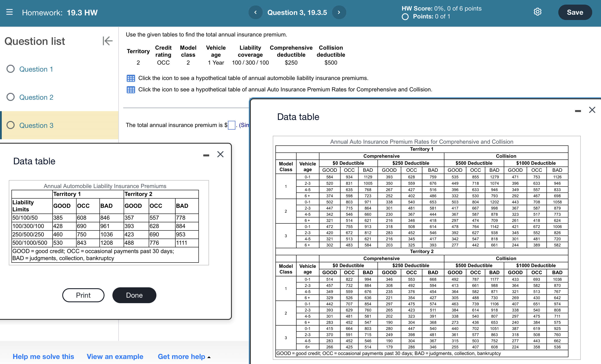Minimize the comprehensive collision Data table
Image resolution: width=601 pixels, height=364 pixels.
tap(578, 111)
